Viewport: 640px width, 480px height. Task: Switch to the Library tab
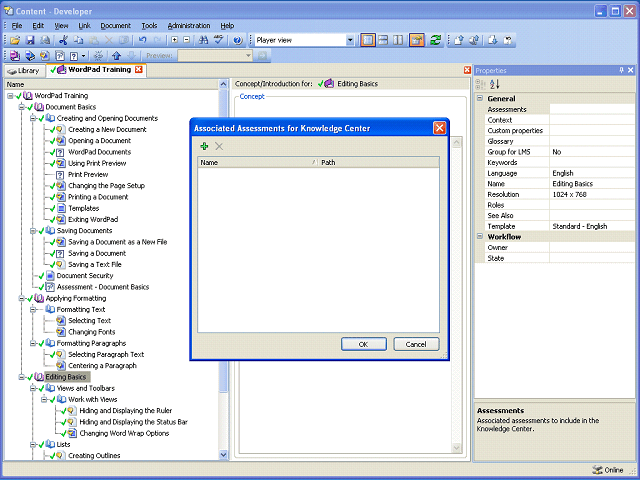coord(24,71)
